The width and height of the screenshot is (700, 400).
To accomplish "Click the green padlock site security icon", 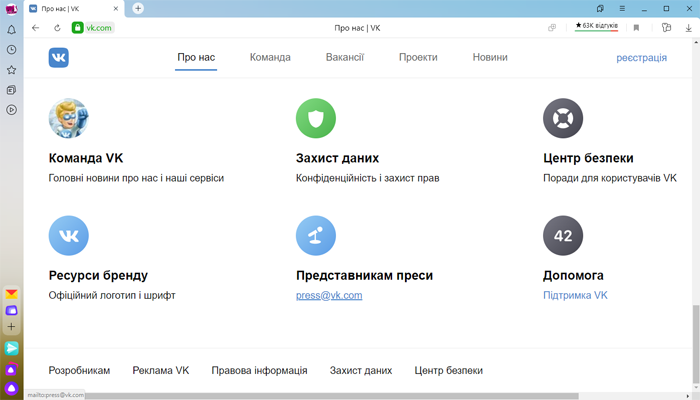I will coord(78,28).
